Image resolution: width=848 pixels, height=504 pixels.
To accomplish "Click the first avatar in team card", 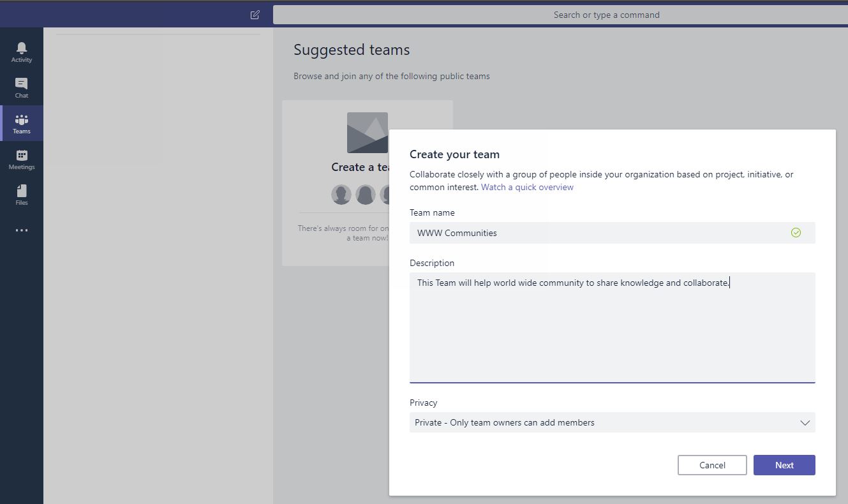I will (341, 195).
